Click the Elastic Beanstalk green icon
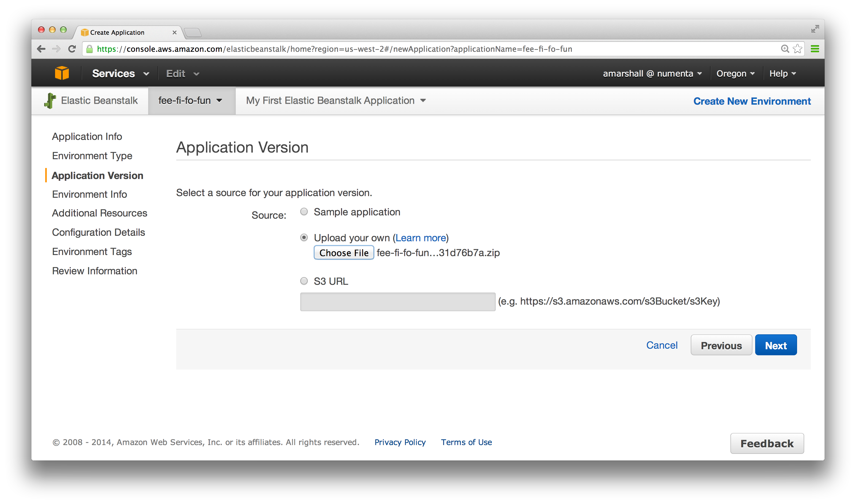The image size is (856, 504). click(x=50, y=101)
